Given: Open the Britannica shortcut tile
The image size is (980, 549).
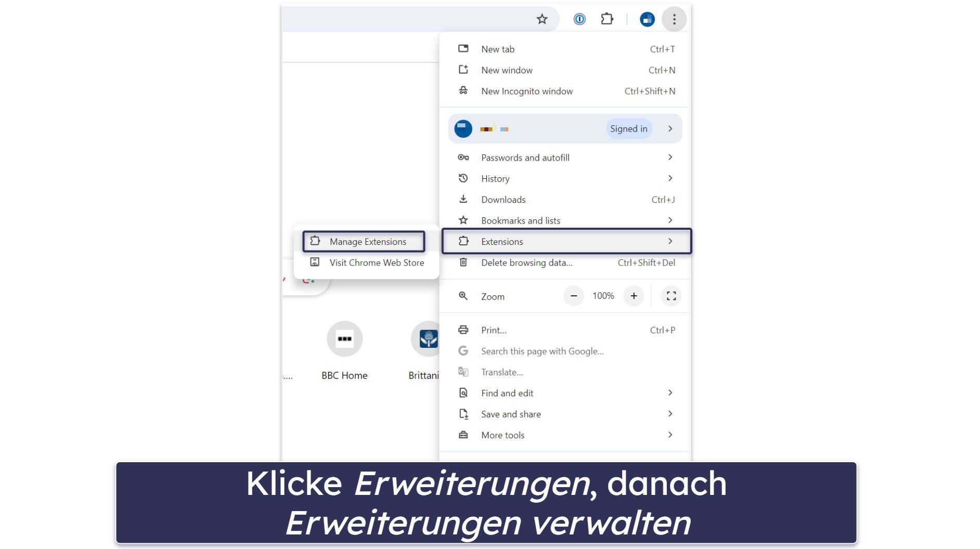Looking at the screenshot, I should (424, 351).
